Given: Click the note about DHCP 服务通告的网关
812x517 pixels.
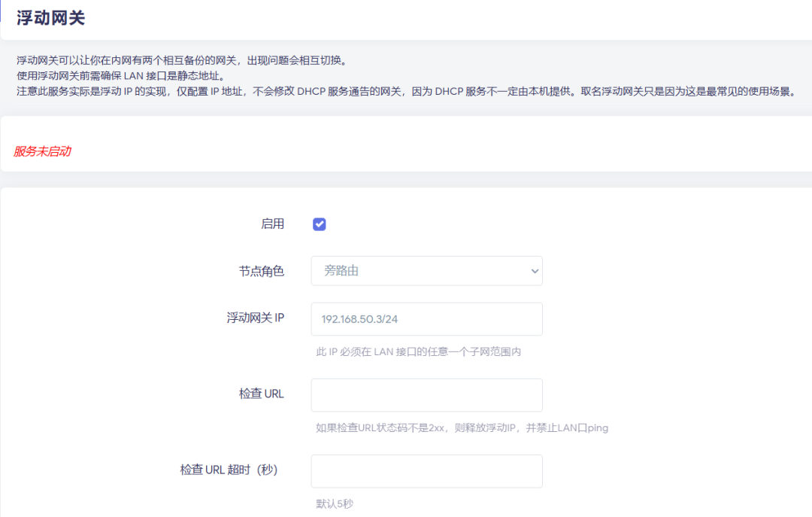Looking at the screenshot, I should [x=406, y=91].
